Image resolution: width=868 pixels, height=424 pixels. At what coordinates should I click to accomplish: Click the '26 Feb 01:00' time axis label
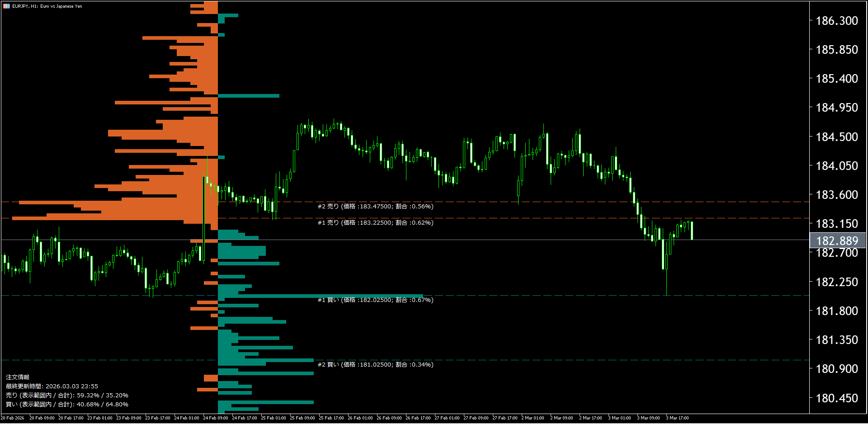click(360, 418)
